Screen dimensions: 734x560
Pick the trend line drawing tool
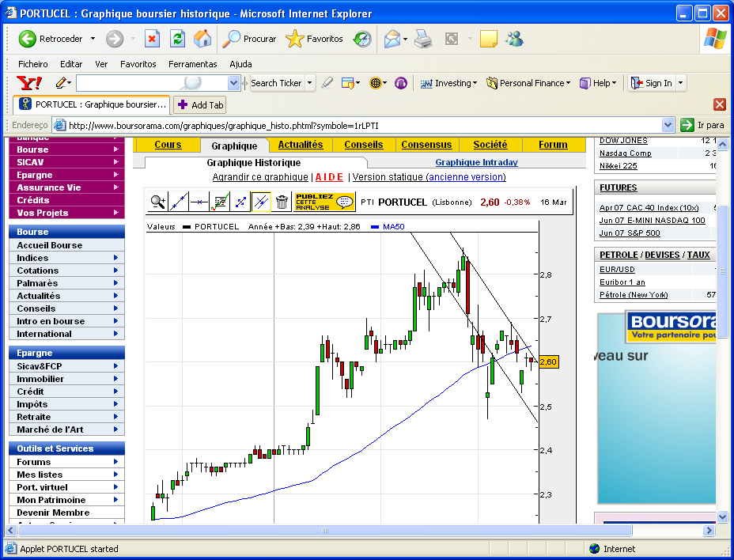(179, 202)
